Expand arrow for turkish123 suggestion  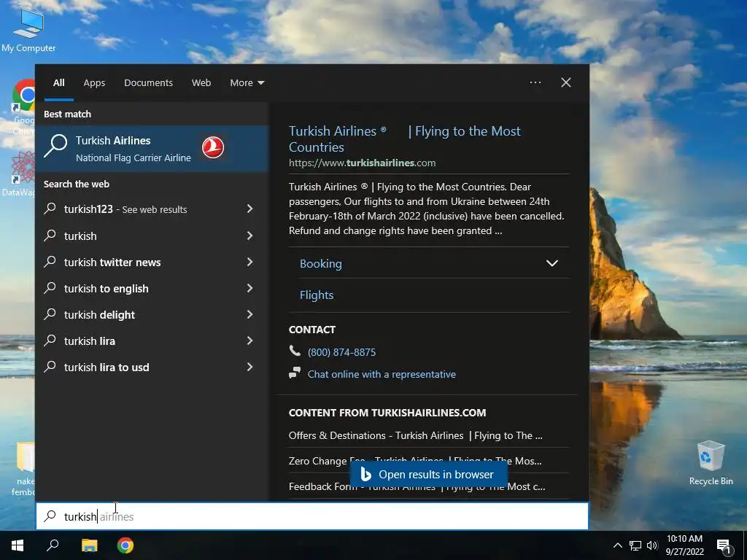tap(249, 209)
